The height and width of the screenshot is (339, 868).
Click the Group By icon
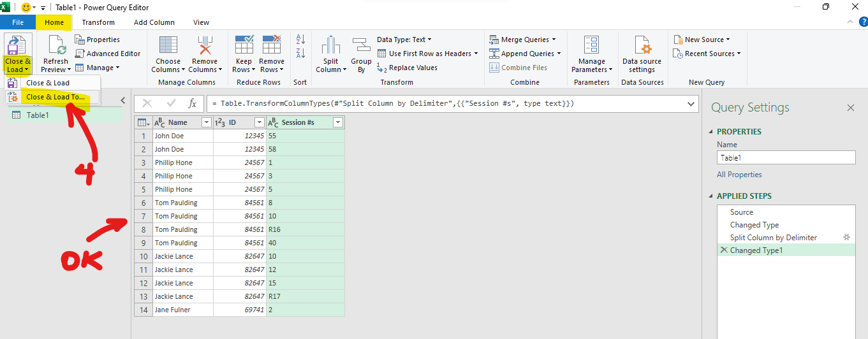tap(361, 46)
